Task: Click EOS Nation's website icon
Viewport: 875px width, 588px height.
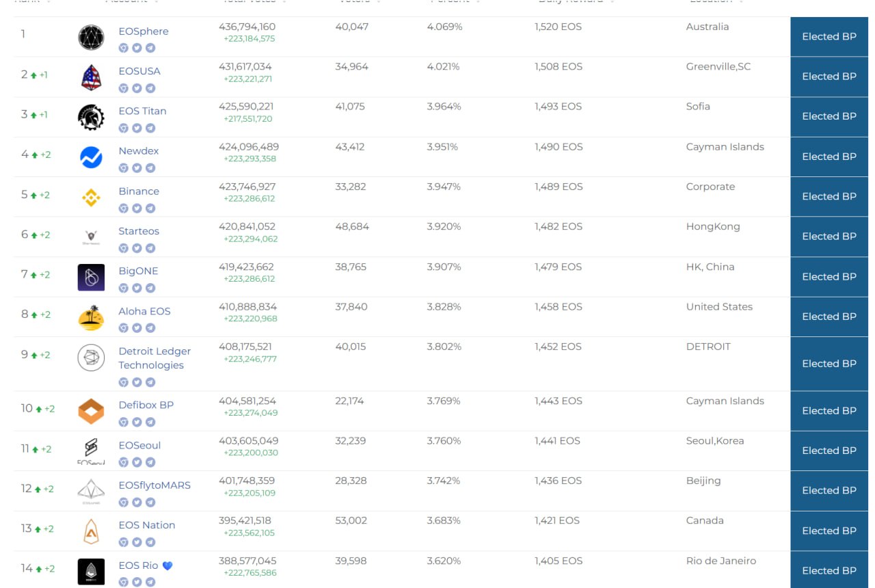Action: coord(124,542)
